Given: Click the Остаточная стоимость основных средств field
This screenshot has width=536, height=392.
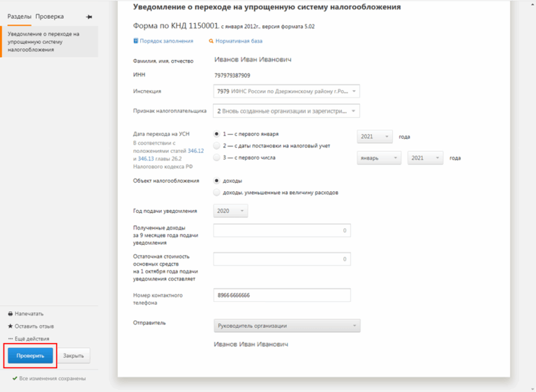Looking at the screenshot, I should (x=282, y=259).
